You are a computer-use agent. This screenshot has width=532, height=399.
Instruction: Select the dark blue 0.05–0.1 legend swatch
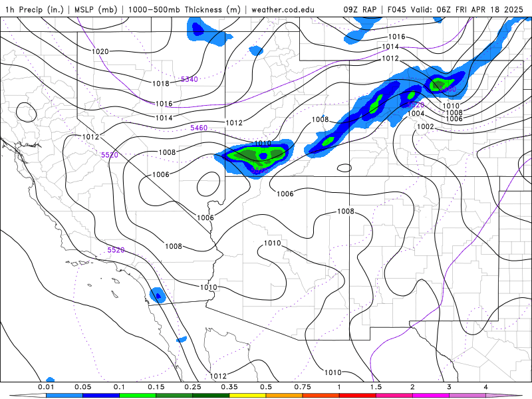pos(101,396)
